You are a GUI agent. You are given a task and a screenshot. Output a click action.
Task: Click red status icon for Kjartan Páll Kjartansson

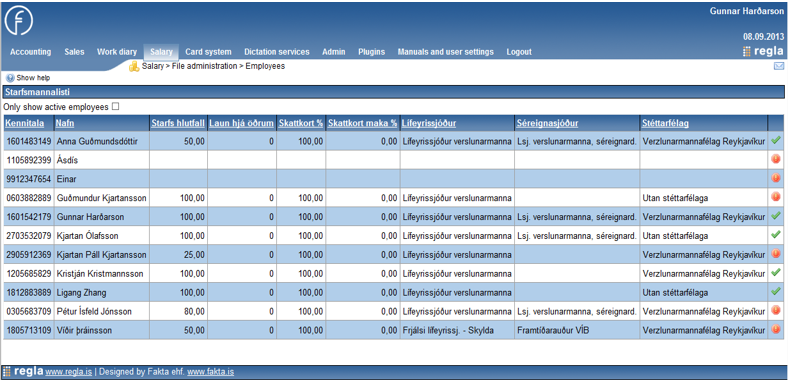coord(776,254)
